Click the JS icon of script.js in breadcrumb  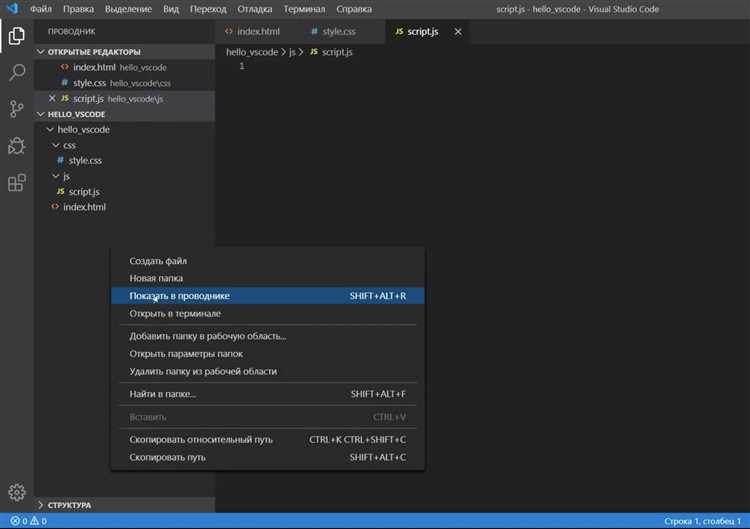[314, 52]
